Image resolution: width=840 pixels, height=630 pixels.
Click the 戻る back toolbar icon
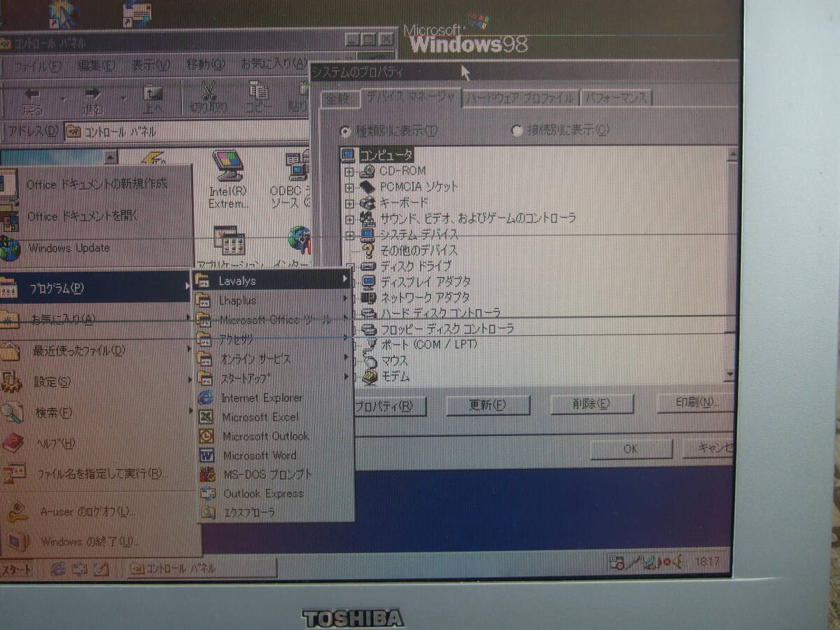(x=32, y=99)
